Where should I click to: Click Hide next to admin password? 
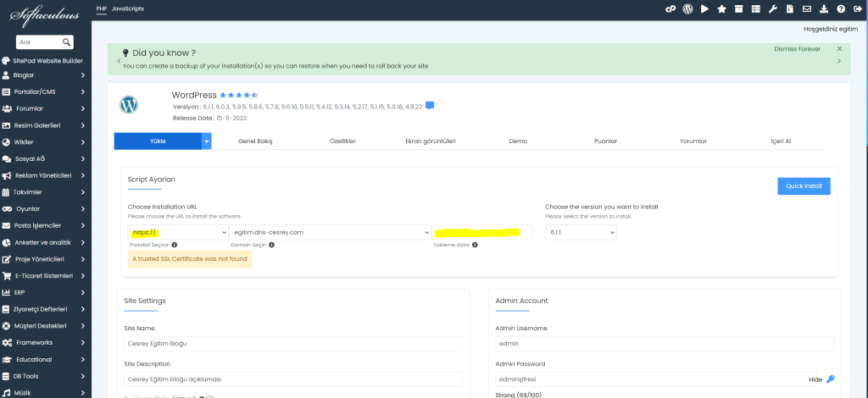tap(815, 379)
